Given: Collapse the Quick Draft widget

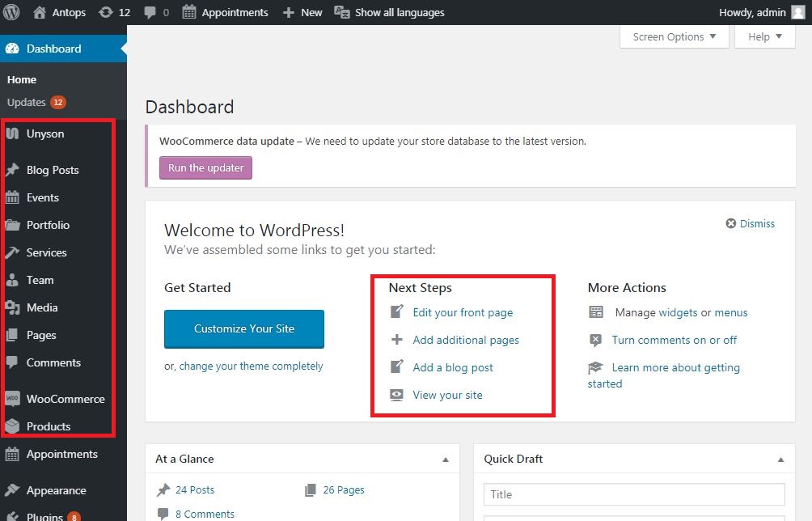Looking at the screenshot, I should (x=781, y=460).
